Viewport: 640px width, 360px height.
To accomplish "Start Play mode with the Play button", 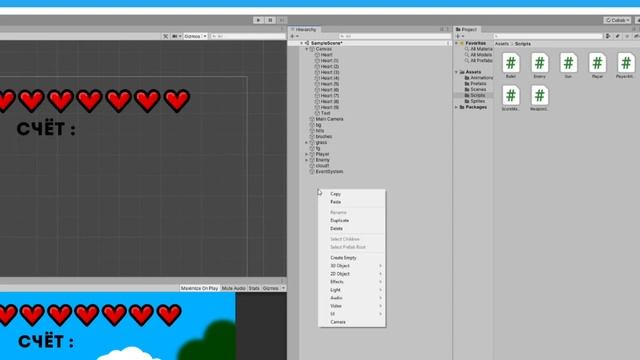I will click(x=258, y=20).
